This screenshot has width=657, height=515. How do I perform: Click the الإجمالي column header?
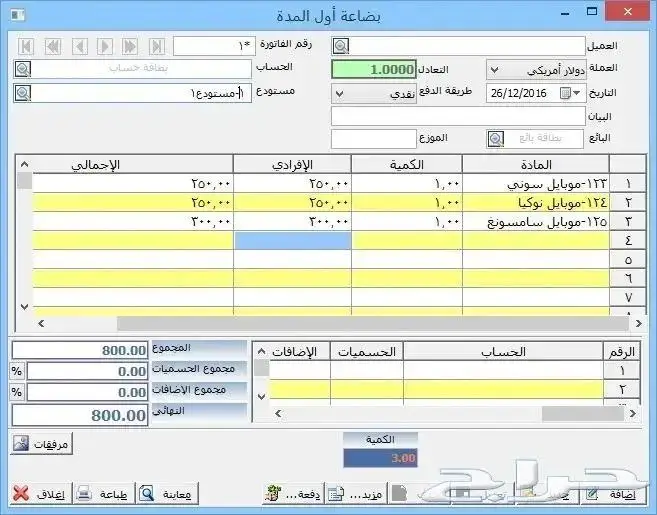pyautogui.click(x=132, y=165)
